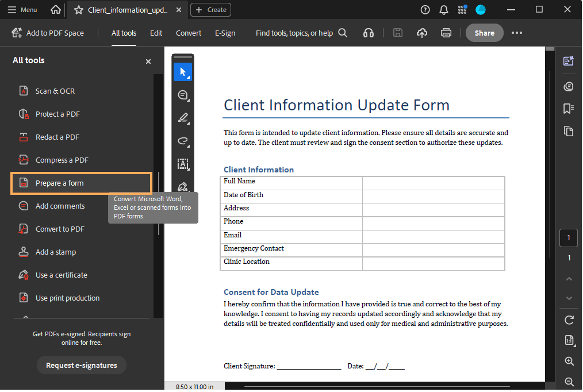Switch to the Edit tab
Viewport: 583px width, 392px height.
tap(156, 33)
